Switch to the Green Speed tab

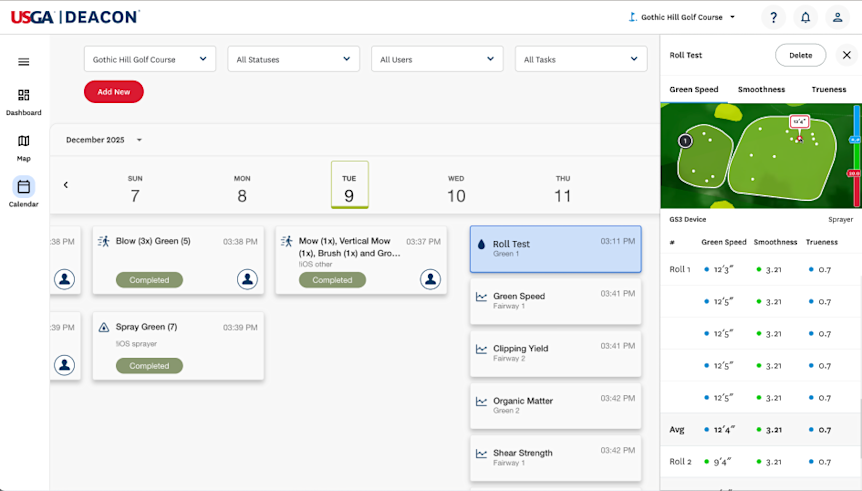(694, 89)
